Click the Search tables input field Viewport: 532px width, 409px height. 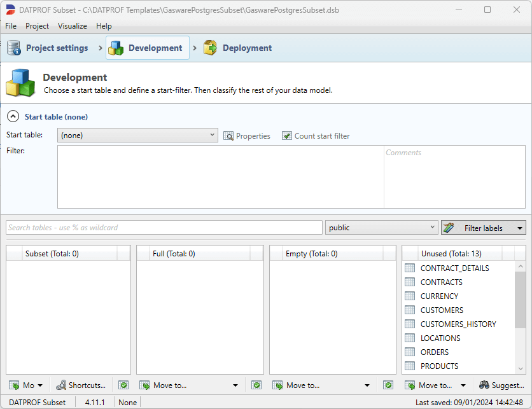coord(164,228)
